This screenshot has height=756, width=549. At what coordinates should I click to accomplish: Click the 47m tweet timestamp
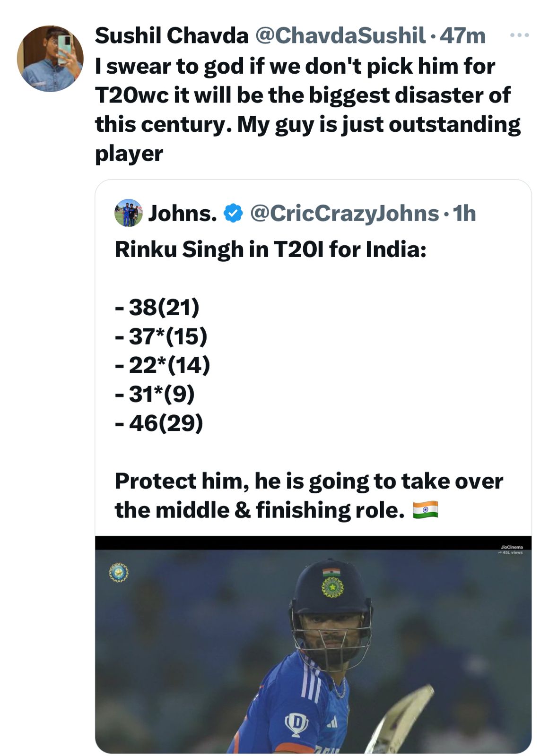(x=462, y=35)
